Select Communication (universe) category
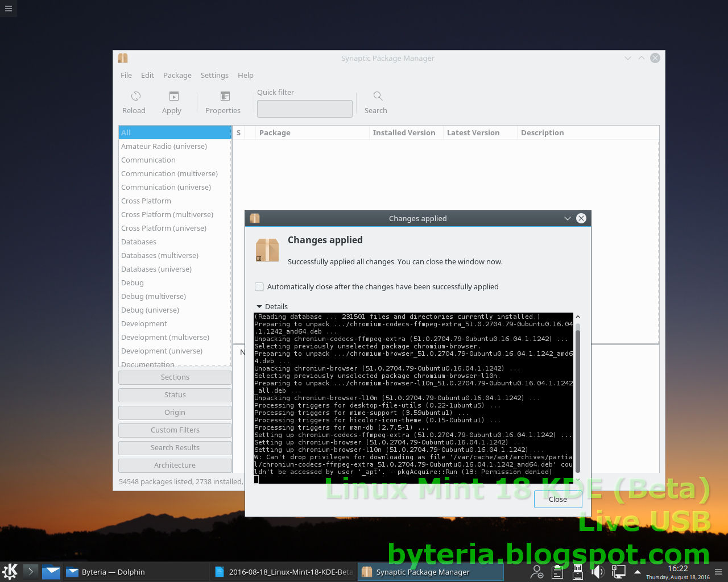 coord(175,187)
